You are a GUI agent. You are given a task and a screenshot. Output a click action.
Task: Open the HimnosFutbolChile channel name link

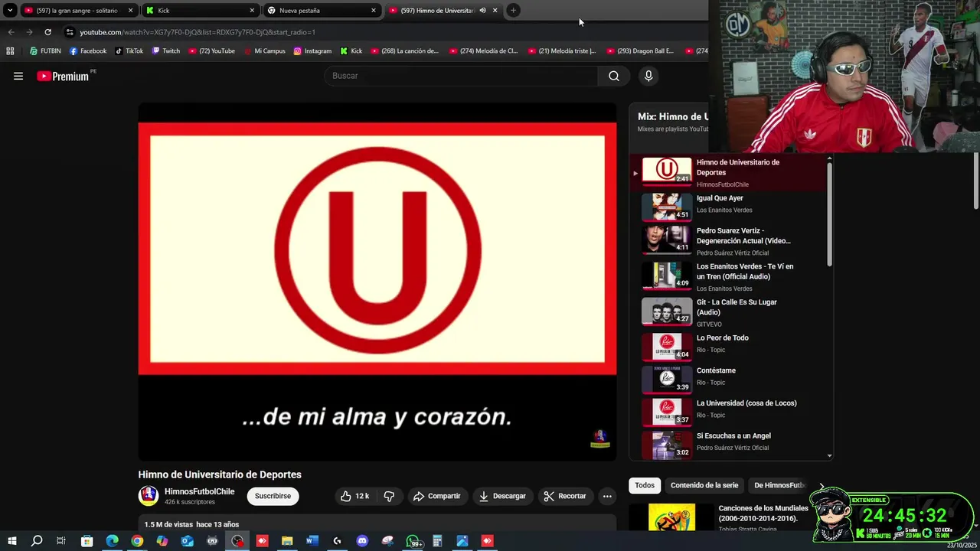click(200, 491)
